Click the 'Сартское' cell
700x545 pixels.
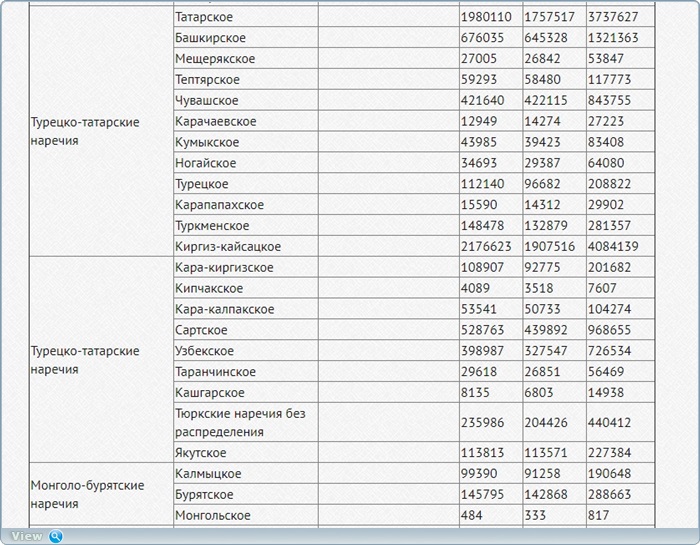246,330
